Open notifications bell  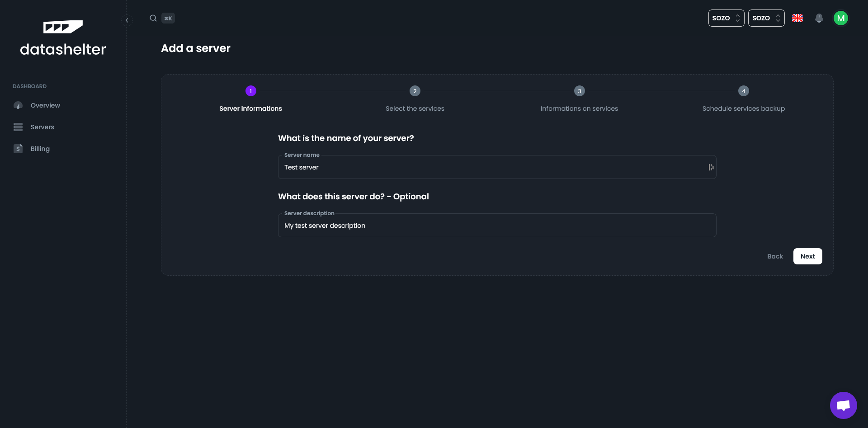pos(819,18)
